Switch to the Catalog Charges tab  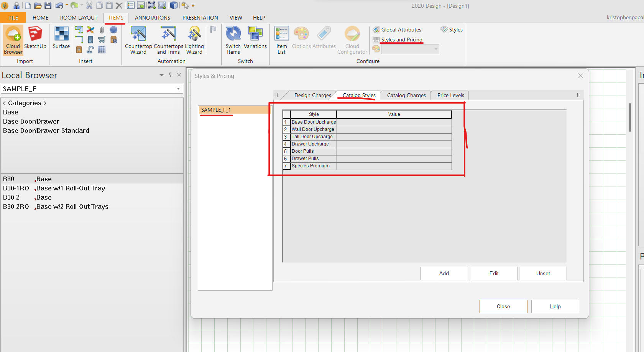pyautogui.click(x=406, y=95)
